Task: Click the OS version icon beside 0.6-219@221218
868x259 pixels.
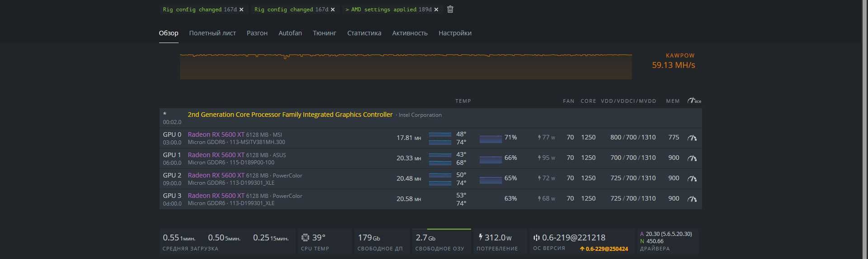Action: click(x=537, y=237)
